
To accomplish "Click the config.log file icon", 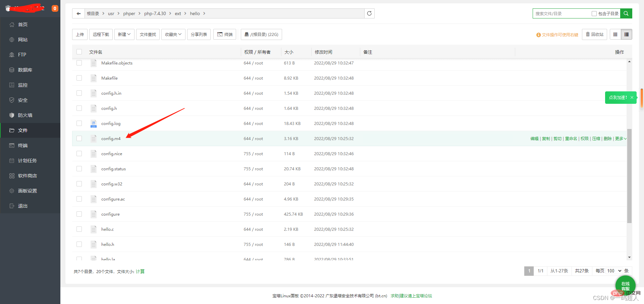I will (x=94, y=124).
